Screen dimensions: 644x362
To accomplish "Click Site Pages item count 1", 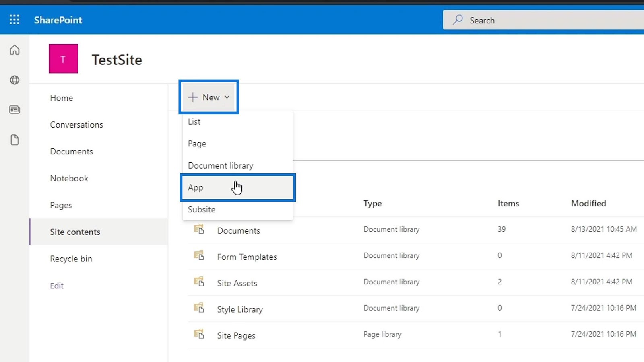I will tap(500, 334).
